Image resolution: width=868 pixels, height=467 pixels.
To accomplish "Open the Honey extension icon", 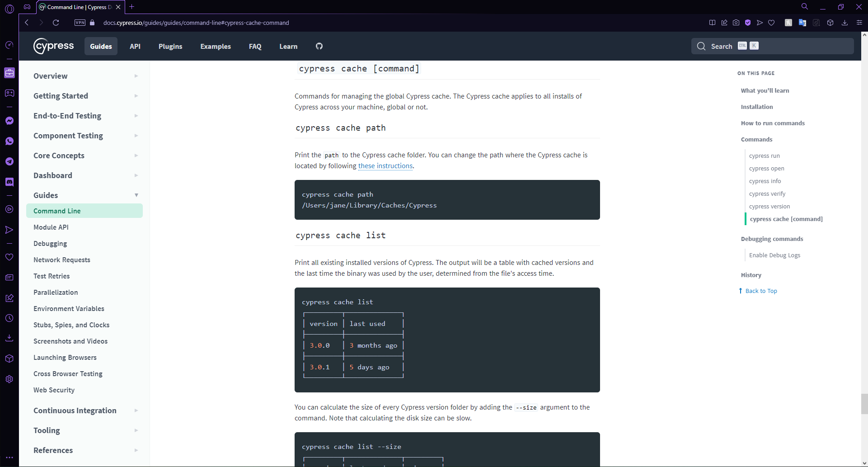I will pos(788,23).
